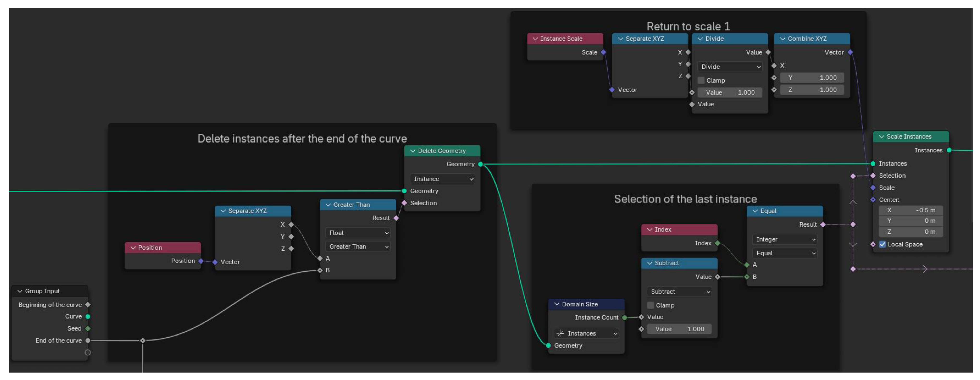Enable Clamp checkbox in Divide node
This screenshot has height=380, width=980.
point(701,81)
